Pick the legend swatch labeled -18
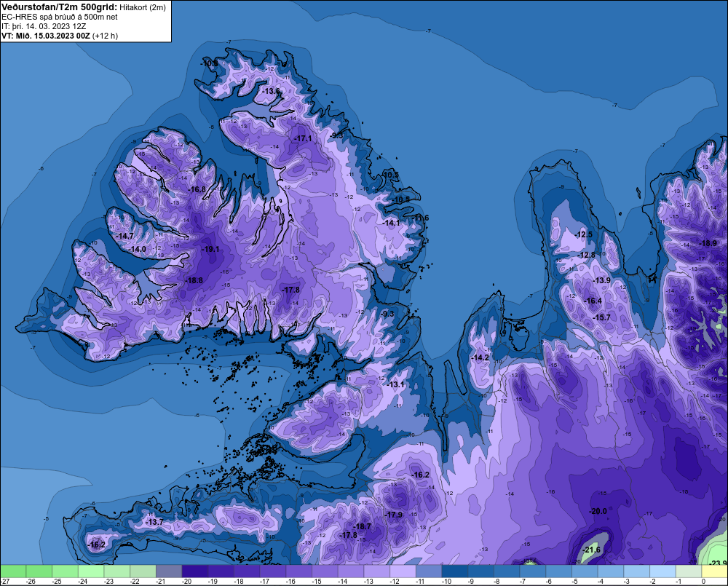 coord(247,571)
